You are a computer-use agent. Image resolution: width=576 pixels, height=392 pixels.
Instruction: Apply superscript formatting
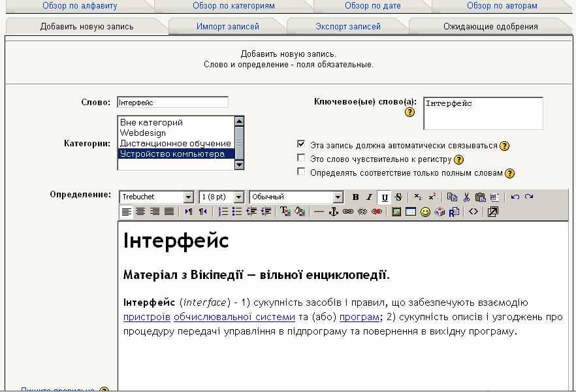pos(432,197)
